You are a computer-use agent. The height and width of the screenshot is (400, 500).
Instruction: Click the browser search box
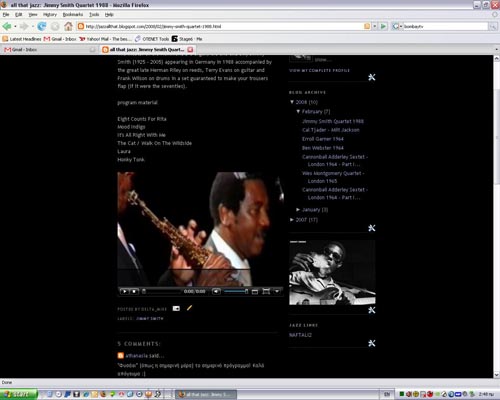[x=446, y=26]
